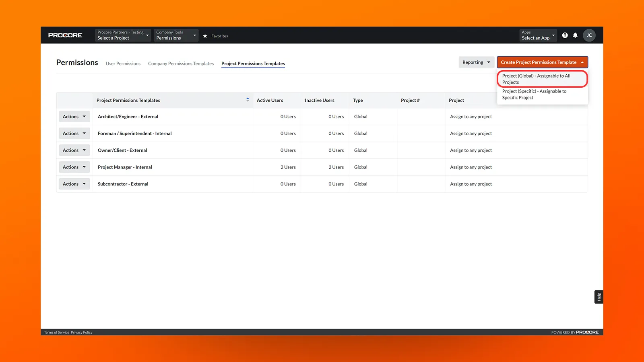Open the Company Permissions Templates tab
This screenshot has width=644, height=362.
point(181,63)
